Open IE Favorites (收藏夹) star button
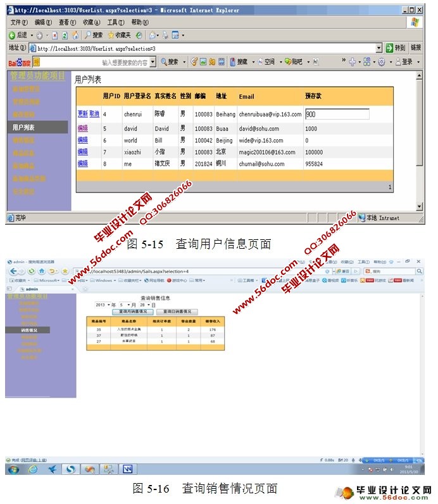 [x=119, y=35]
